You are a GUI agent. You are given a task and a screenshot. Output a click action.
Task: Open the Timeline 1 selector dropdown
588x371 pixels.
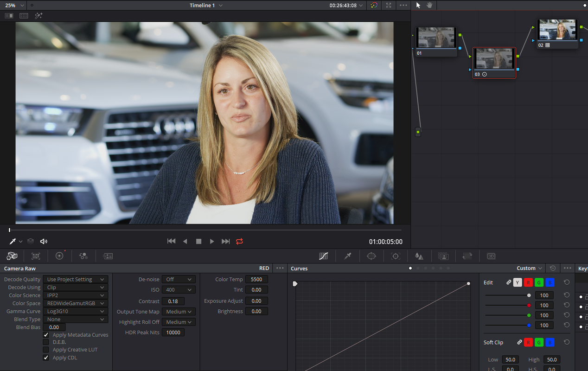(206, 6)
